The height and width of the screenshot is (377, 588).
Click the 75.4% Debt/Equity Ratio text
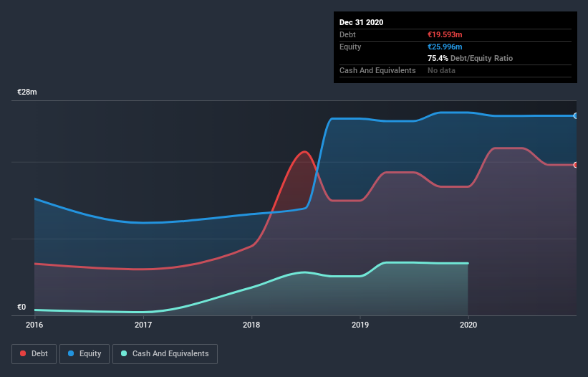[x=471, y=58]
